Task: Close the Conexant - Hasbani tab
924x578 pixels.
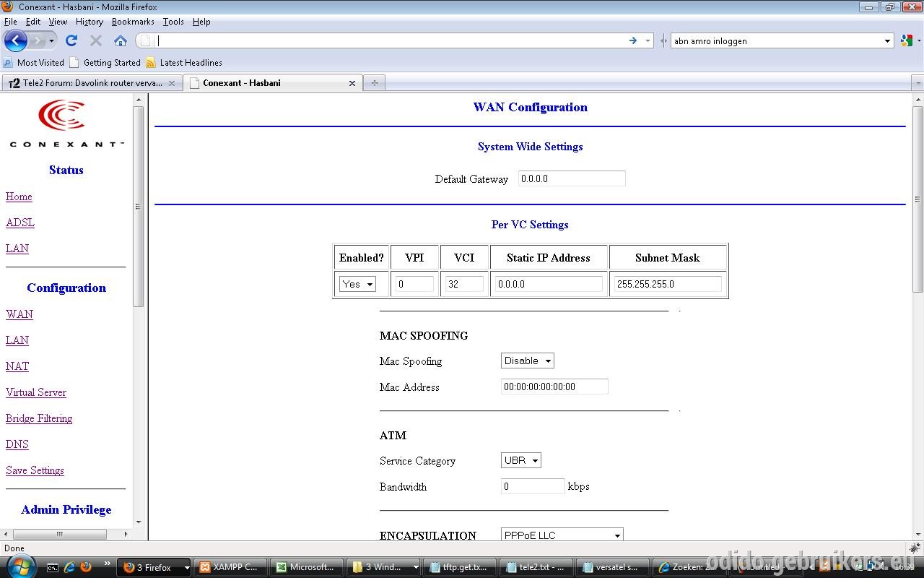Action: pyautogui.click(x=352, y=83)
